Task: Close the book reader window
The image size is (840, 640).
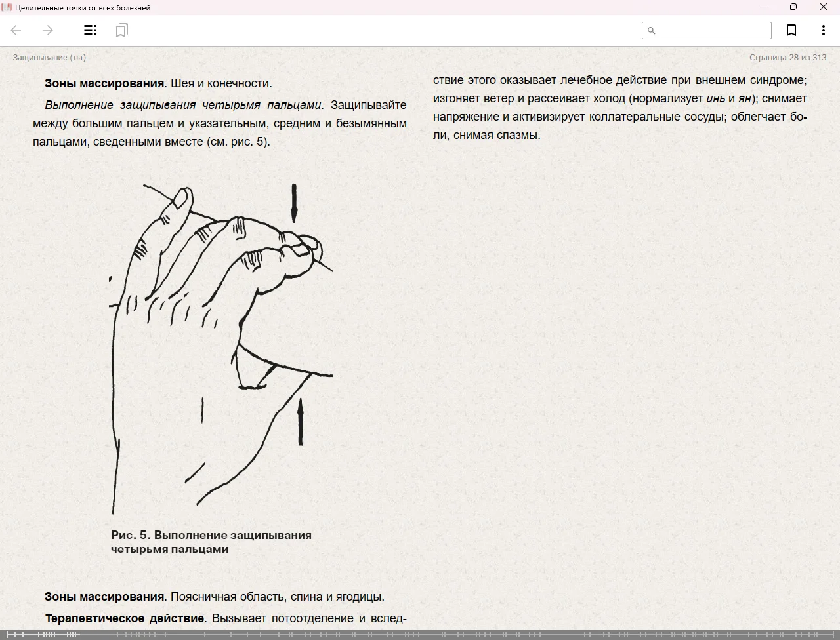Action: [824, 7]
